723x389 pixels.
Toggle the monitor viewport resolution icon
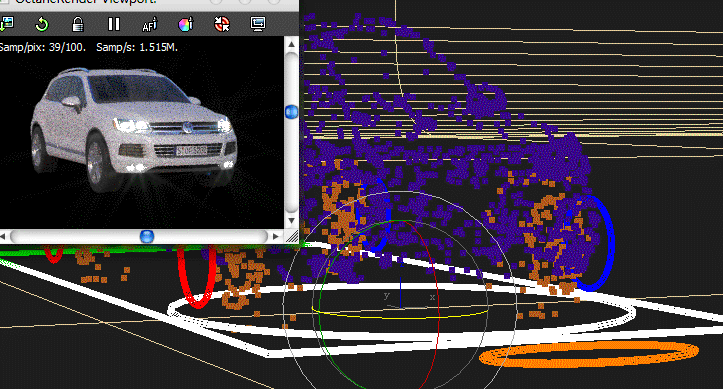point(258,24)
